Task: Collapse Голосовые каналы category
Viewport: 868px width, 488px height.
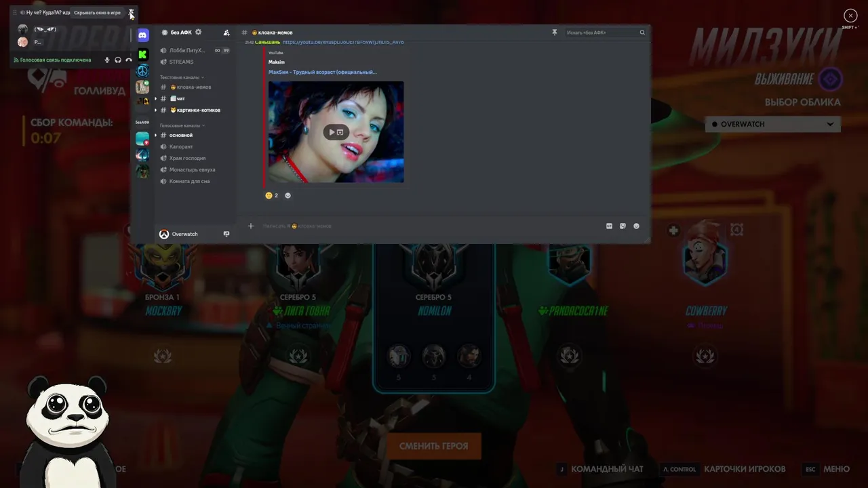Action: [182, 125]
